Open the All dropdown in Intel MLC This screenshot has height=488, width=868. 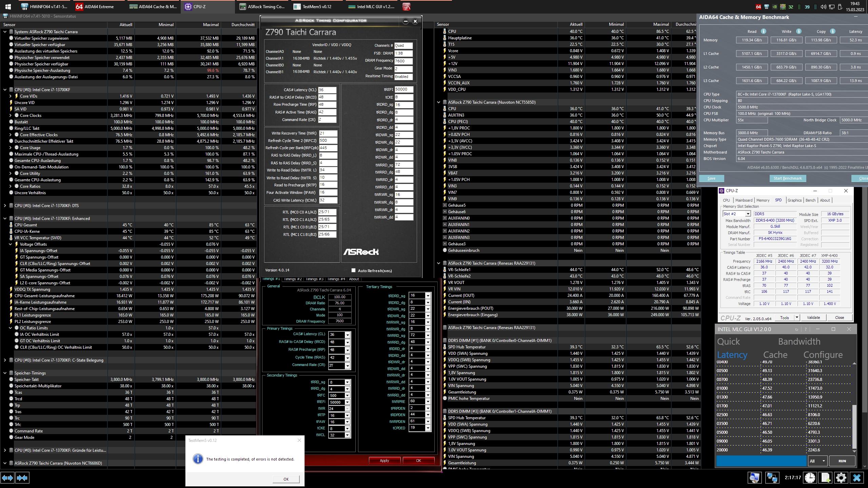pos(818,461)
